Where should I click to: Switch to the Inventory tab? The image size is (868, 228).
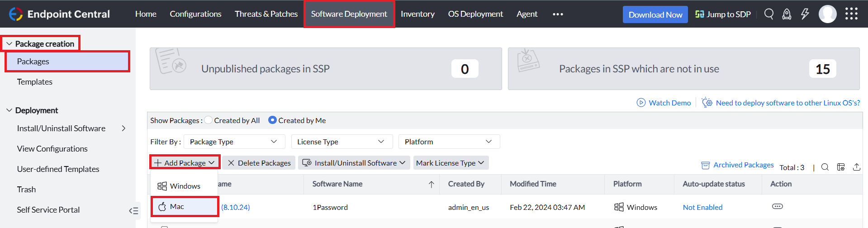[x=417, y=14]
